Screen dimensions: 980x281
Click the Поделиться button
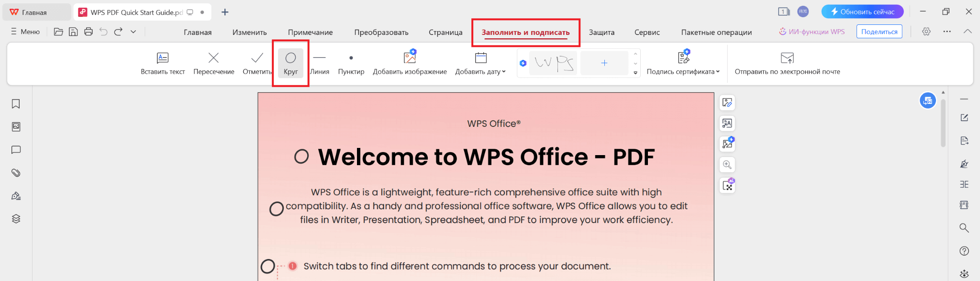(879, 32)
